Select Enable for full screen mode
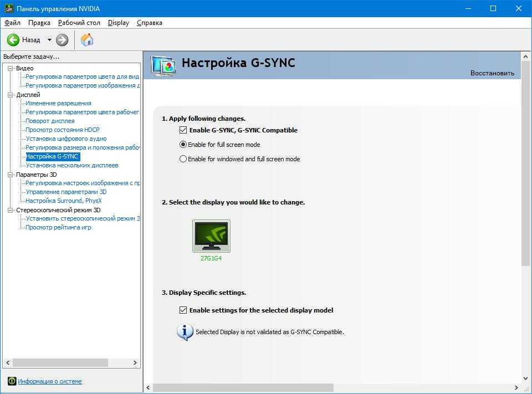532x394 pixels. coord(183,145)
